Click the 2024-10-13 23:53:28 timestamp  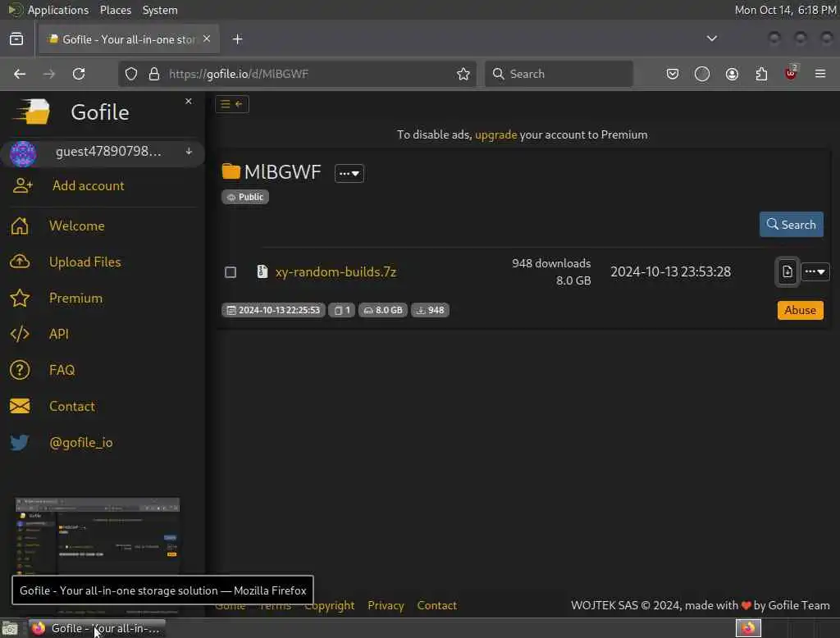tap(670, 271)
